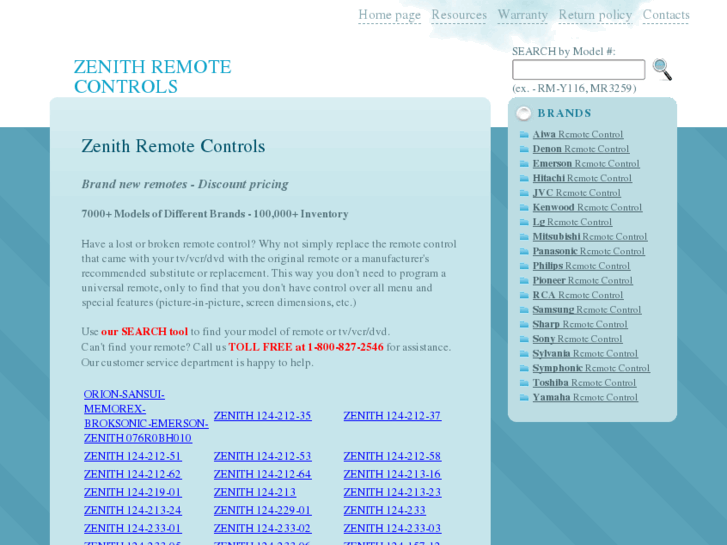Click the folder icon beside Yamaha
727x545 pixels.
pyautogui.click(x=524, y=398)
